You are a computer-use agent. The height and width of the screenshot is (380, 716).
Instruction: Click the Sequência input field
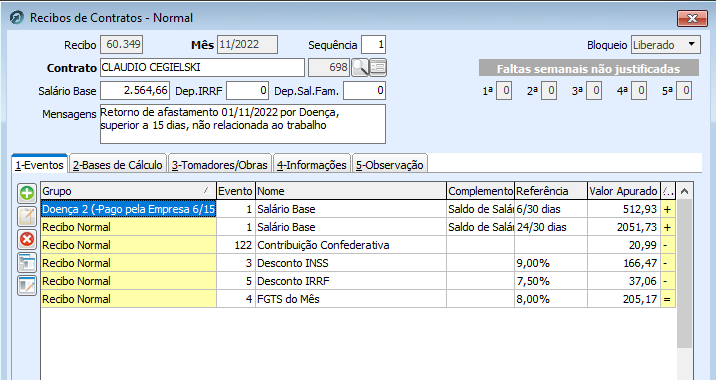(x=373, y=45)
